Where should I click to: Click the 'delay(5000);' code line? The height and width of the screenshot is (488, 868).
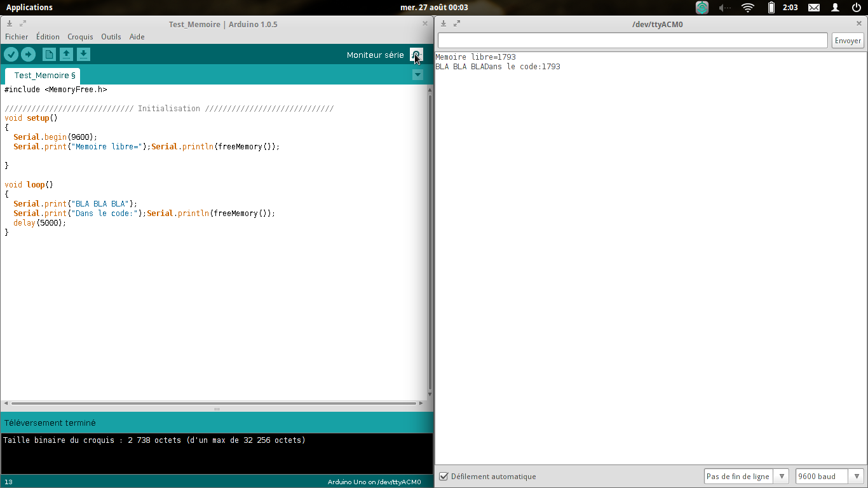tap(39, 223)
